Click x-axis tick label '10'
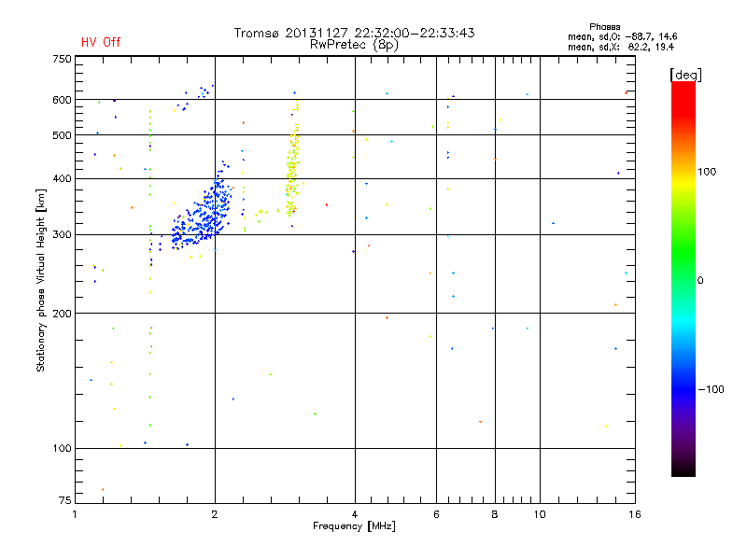This screenshot has height=560, width=747. pos(540,514)
